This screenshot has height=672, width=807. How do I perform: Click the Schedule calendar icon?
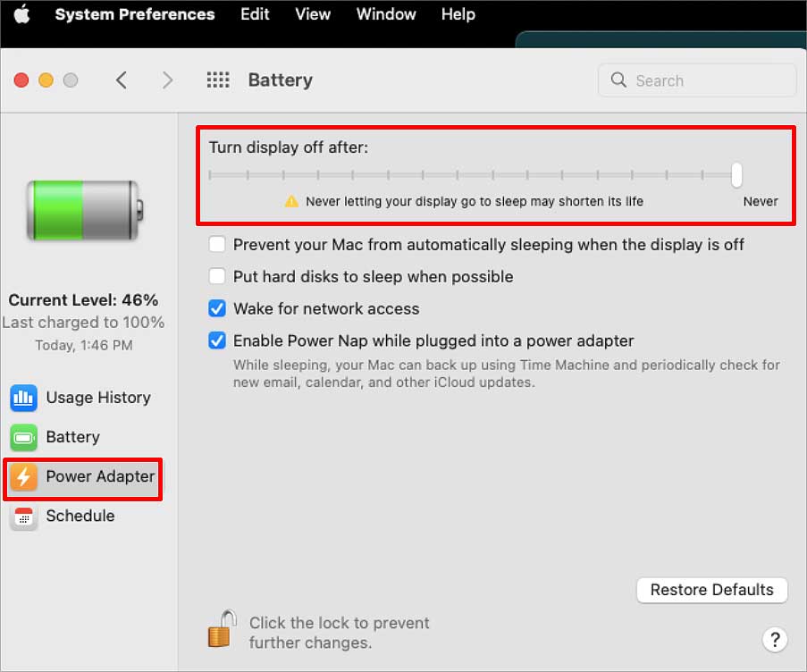[23, 517]
